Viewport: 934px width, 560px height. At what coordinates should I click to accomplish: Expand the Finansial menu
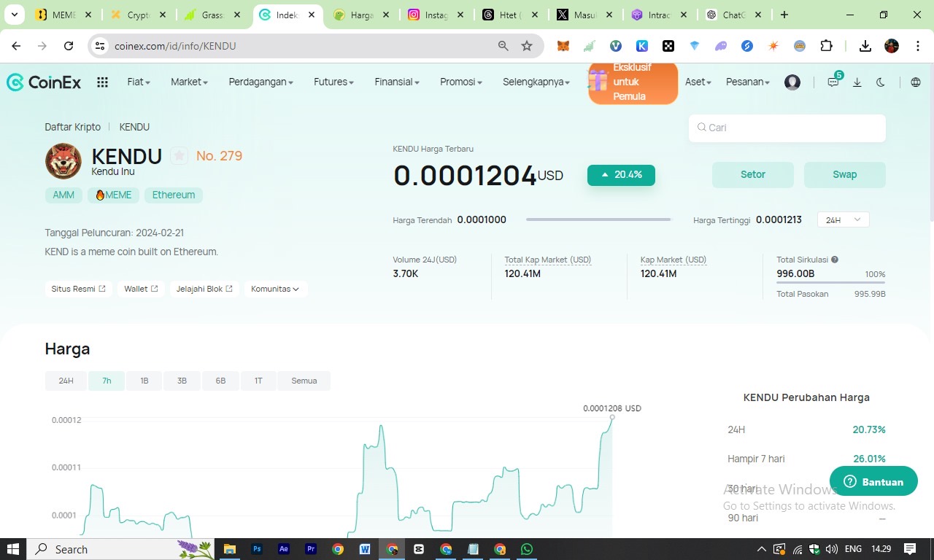(x=397, y=82)
